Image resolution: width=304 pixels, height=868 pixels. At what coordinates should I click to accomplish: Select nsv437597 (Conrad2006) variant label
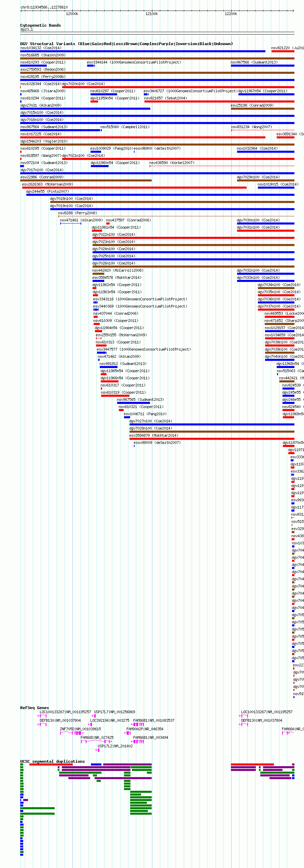pyautogui.click(x=128, y=220)
